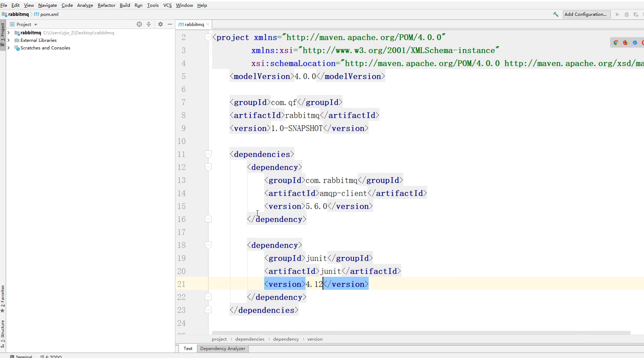Open pom.xml in Chrome browser
The width and height of the screenshot is (644, 358).
616,43
